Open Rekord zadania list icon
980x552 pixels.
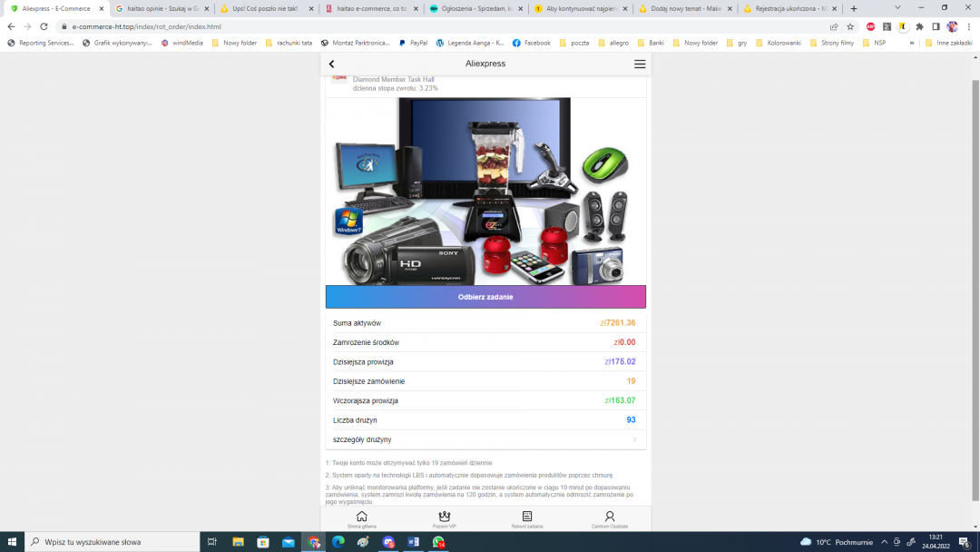(527, 518)
